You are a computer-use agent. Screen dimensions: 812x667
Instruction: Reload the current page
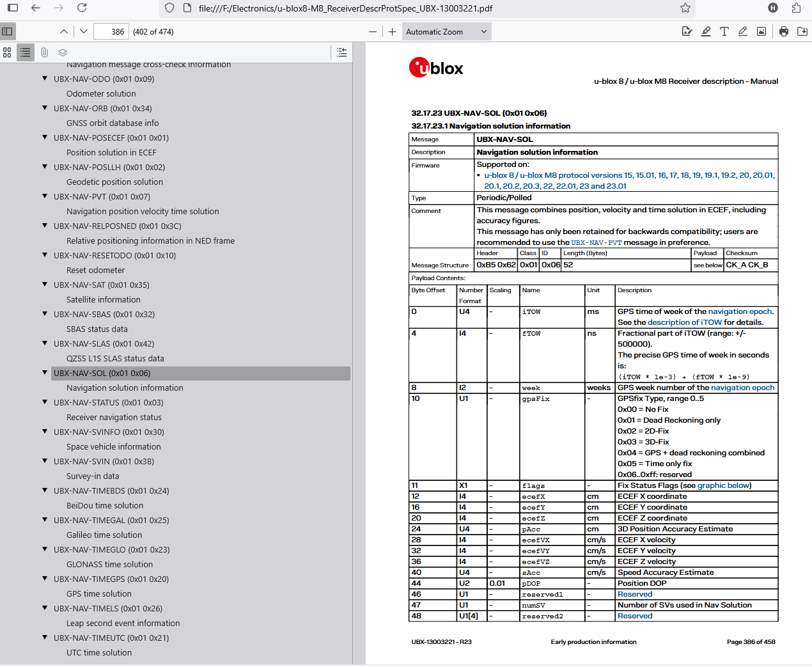pyautogui.click(x=82, y=8)
